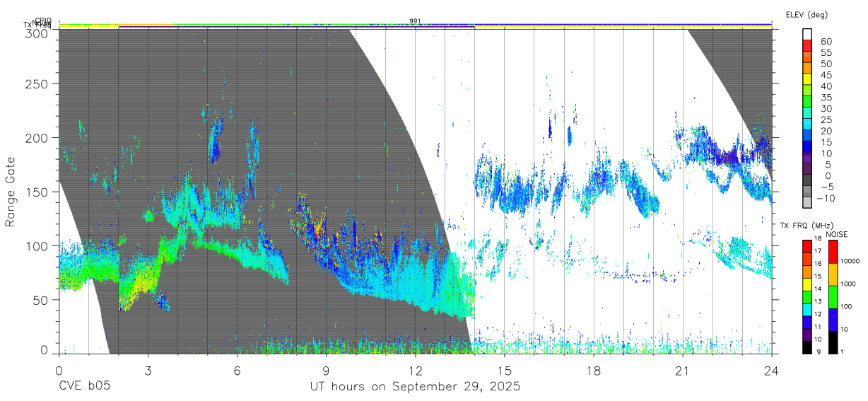Click the orange segment of the top TX Freq strip
The width and height of the screenshot is (868, 401).
click(145, 26)
